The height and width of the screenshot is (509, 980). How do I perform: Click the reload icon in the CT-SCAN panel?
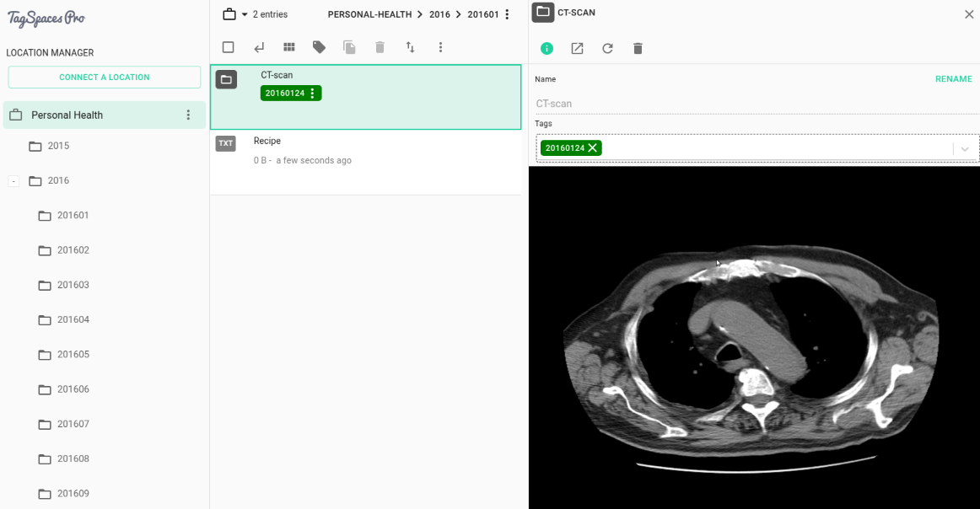click(x=607, y=48)
